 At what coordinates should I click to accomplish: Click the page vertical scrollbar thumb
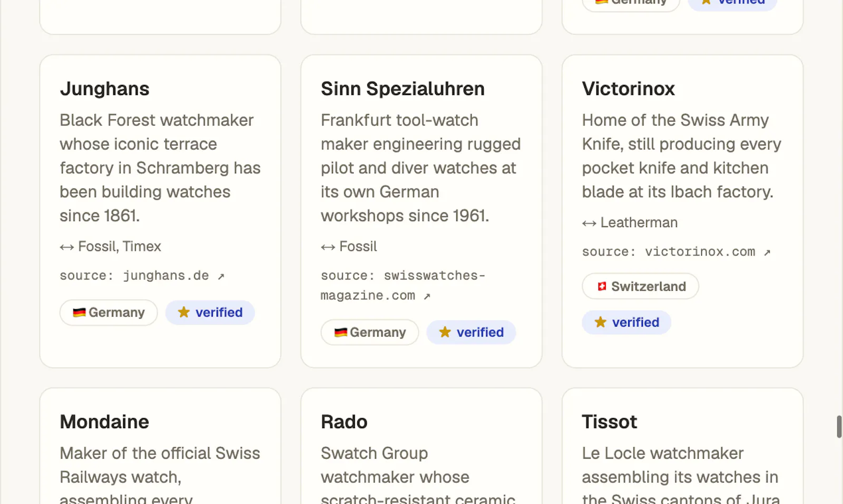point(839,427)
